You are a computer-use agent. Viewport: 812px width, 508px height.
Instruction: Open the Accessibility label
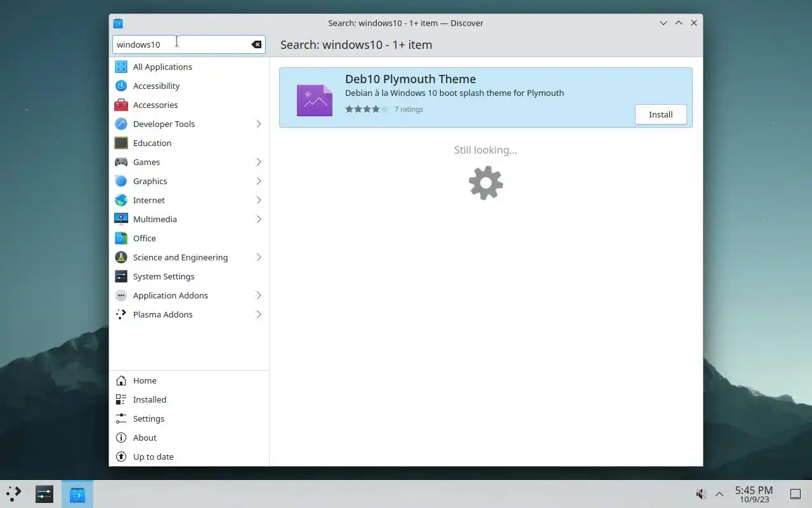tap(156, 86)
